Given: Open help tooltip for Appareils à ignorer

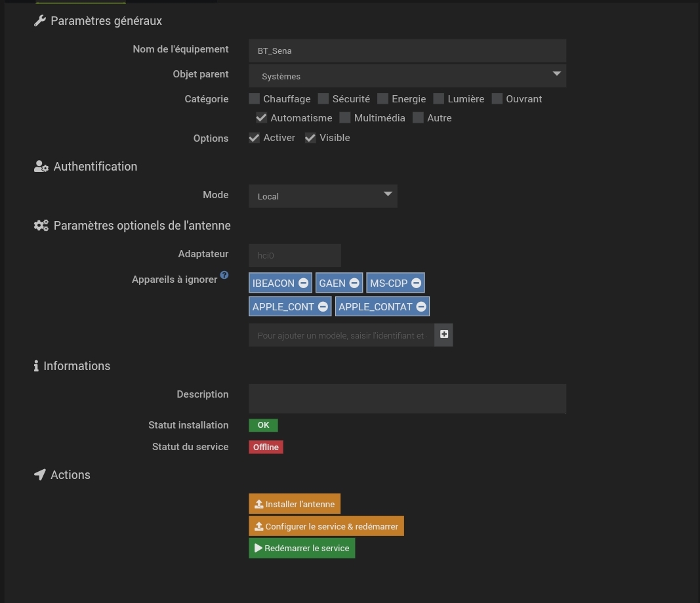Looking at the screenshot, I should [x=224, y=276].
